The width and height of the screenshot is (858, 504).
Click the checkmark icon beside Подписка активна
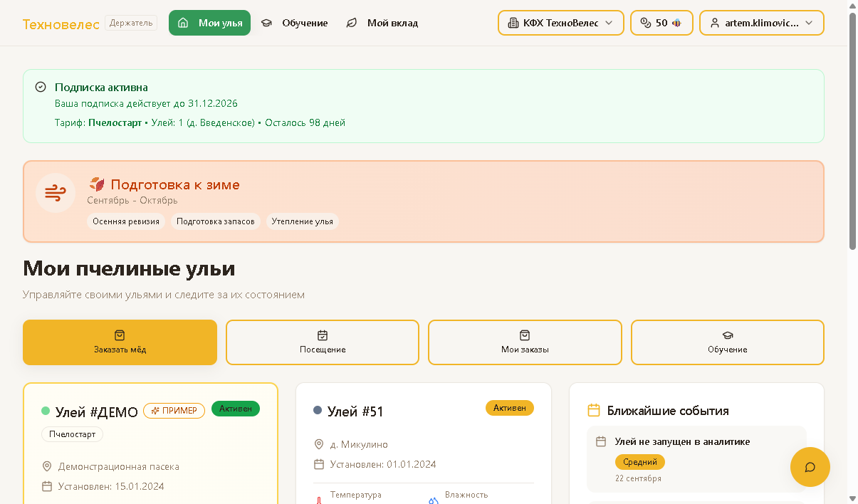point(41,87)
